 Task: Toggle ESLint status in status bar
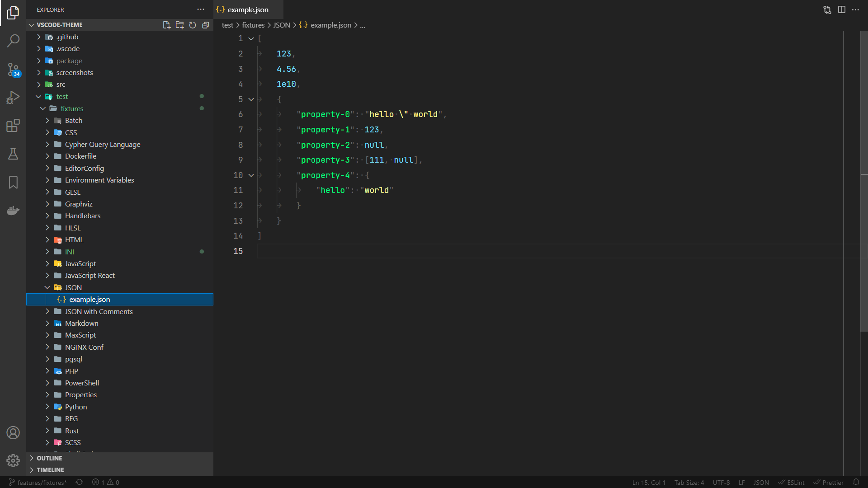click(x=791, y=483)
